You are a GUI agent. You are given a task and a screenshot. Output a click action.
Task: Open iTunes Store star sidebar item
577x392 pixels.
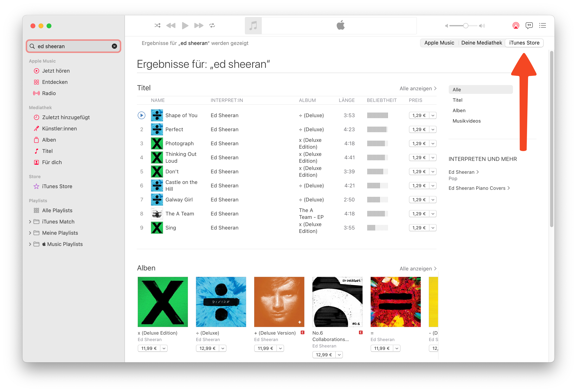point(57,186)
